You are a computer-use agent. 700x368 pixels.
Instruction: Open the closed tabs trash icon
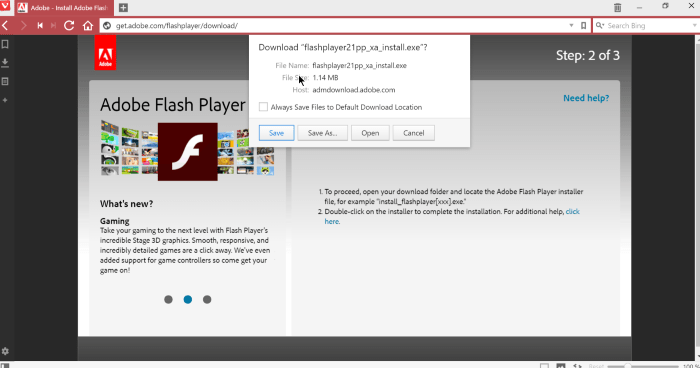(617, 7)
